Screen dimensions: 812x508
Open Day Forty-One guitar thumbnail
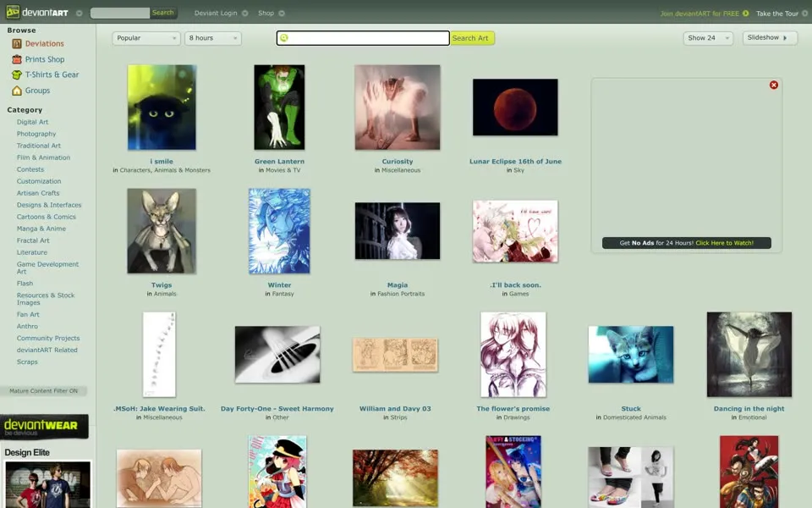[277, 355]
